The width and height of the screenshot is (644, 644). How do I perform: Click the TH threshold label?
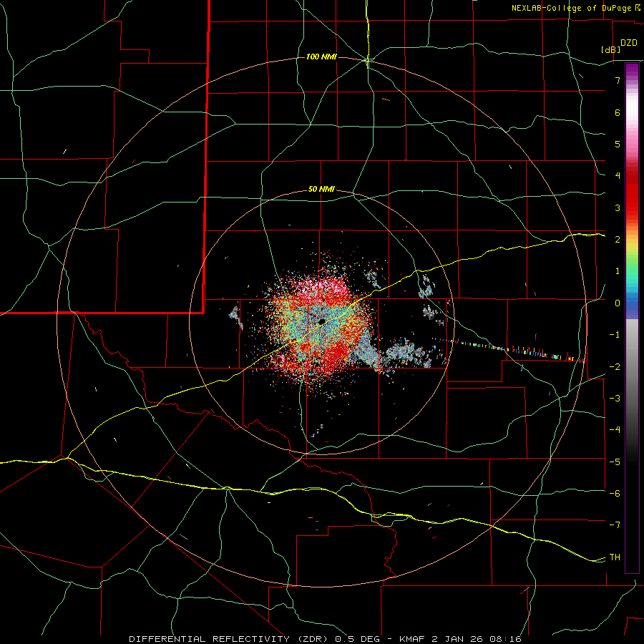[x=615, y=557]
